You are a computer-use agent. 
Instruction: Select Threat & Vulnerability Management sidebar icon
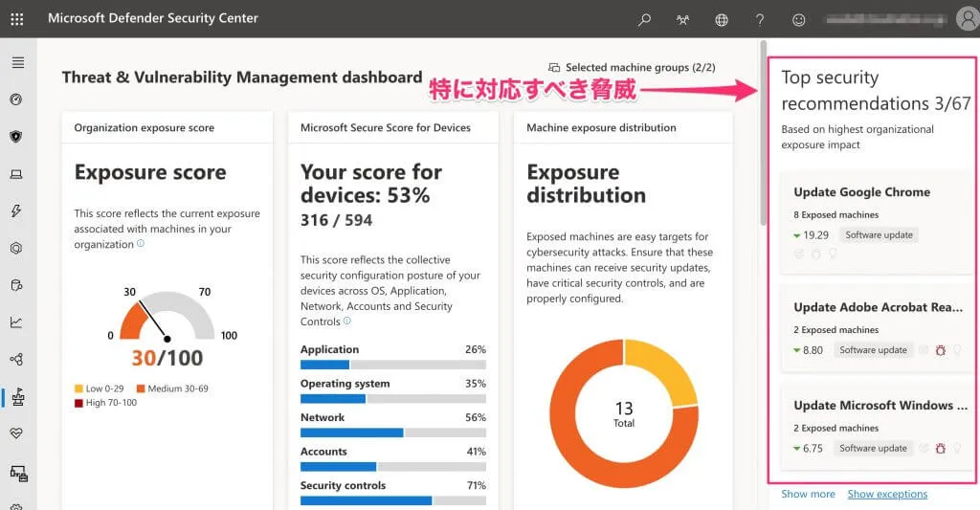[17, 397]
